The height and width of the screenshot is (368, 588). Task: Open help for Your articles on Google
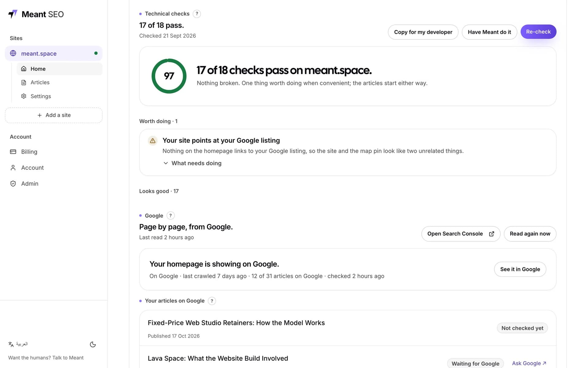212,301
